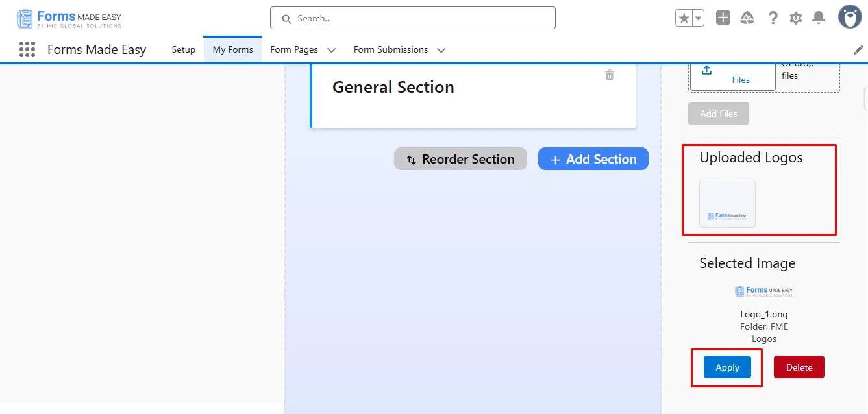Expand the Form Submissions tab dropdown
This screenshot has height=414, width=868.
click(441, 50)
